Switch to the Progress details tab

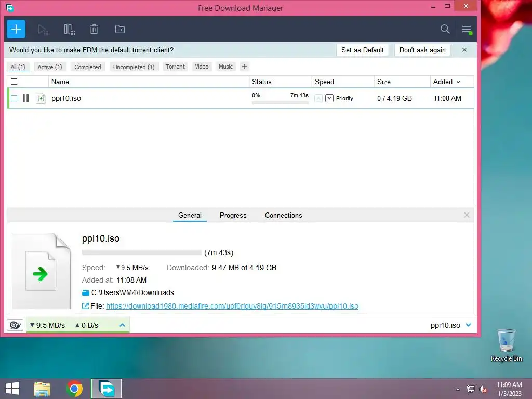[x=233, y=215]
